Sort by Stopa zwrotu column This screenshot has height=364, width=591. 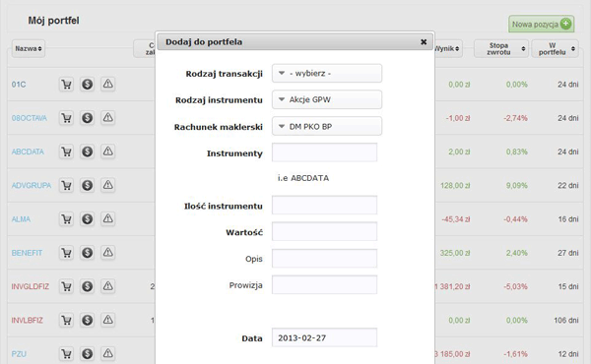pos(501,48)
